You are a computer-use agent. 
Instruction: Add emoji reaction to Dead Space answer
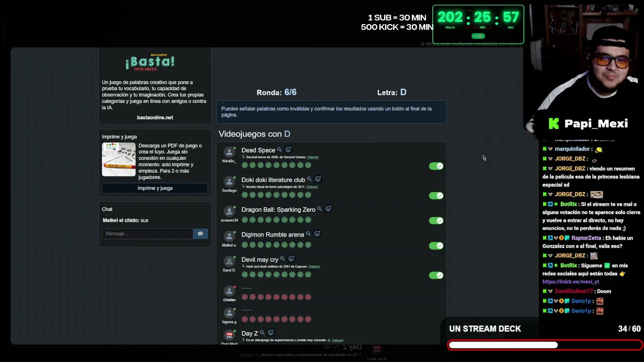(288, 150)
